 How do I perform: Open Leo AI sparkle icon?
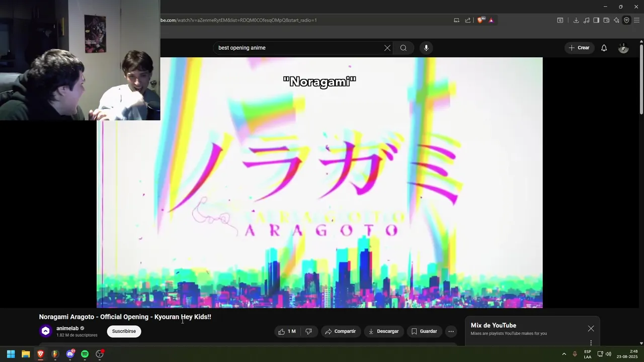point(616,20)
